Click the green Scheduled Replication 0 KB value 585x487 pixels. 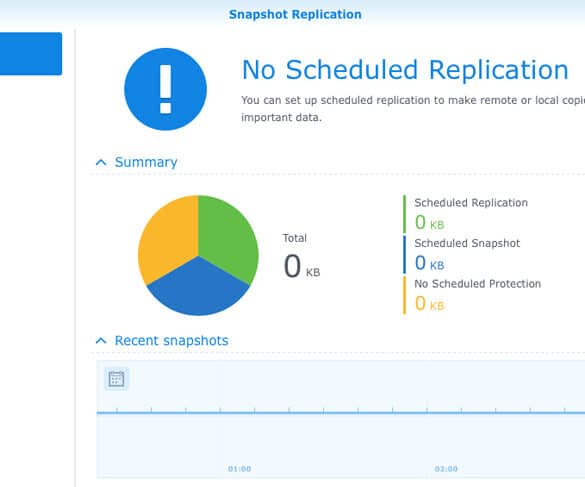click(429, 223)
